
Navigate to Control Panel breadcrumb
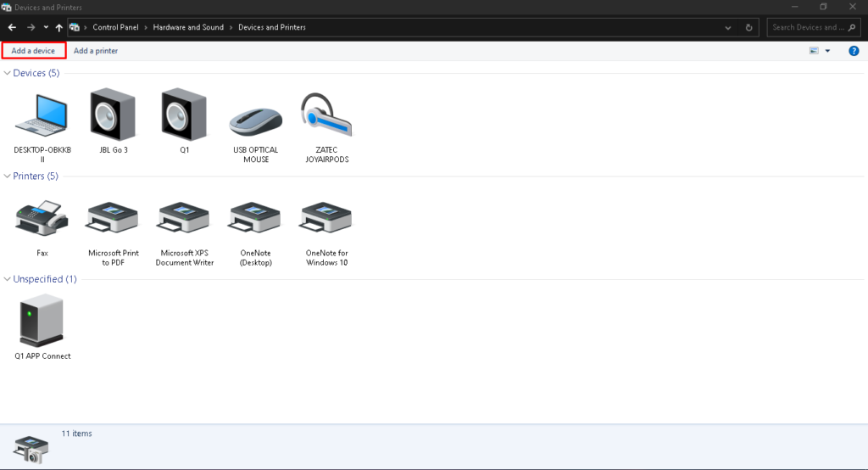point(115,27)
